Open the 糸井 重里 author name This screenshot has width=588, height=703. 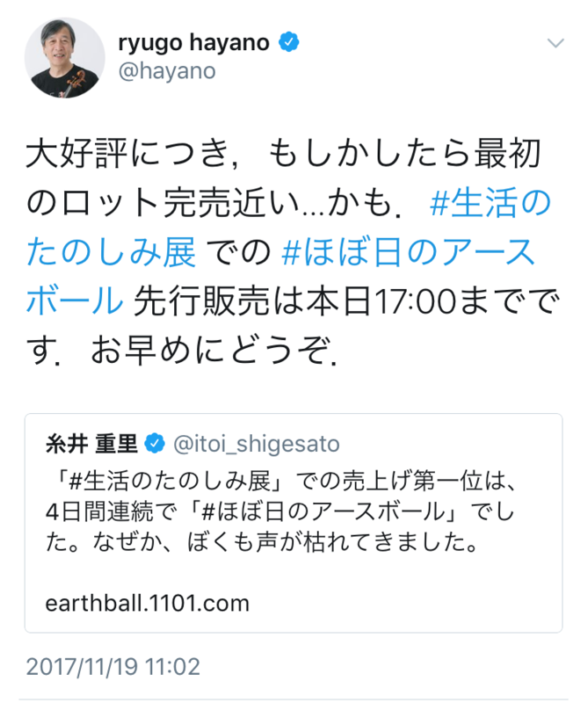[91, 444]
